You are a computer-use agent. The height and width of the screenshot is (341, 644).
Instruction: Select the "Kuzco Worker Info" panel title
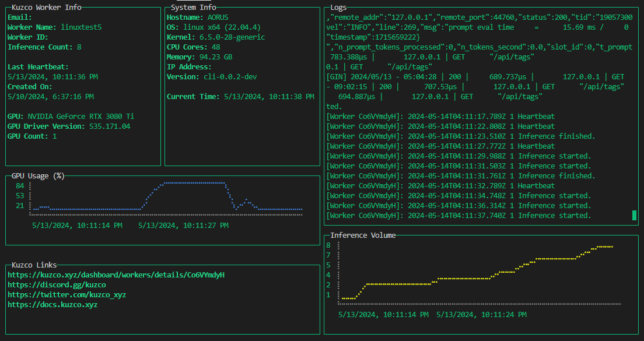click(47, 8)
